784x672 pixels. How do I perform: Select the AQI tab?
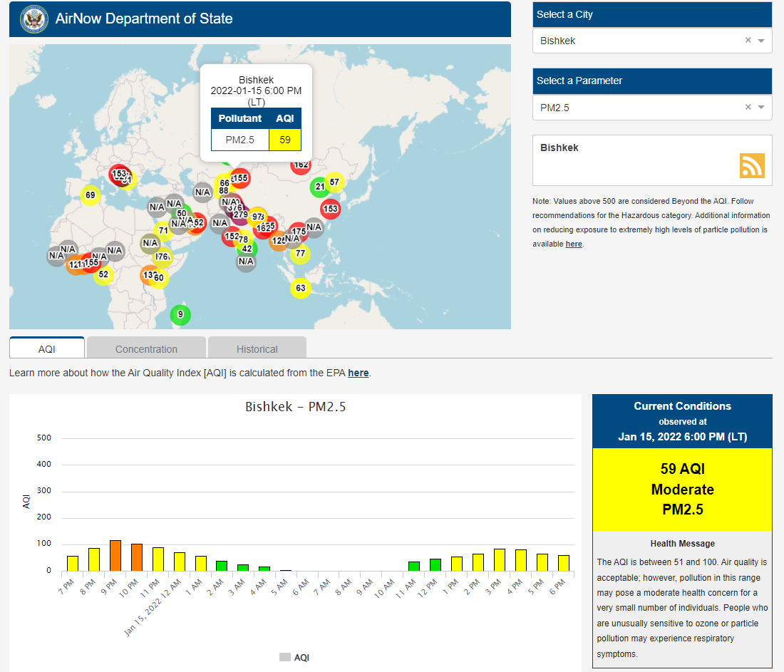point(47,348)
